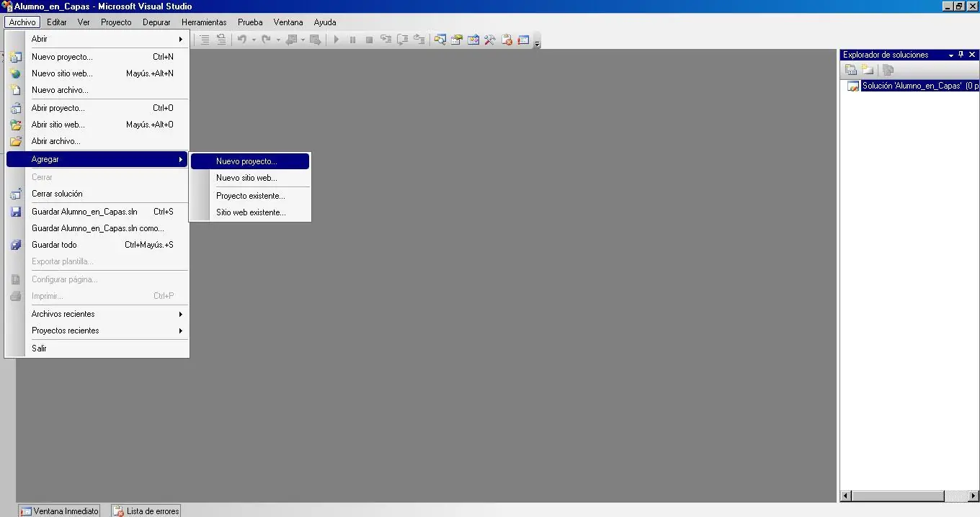
Task: Open the Prueba menu
Action: [x=250, y=22]
